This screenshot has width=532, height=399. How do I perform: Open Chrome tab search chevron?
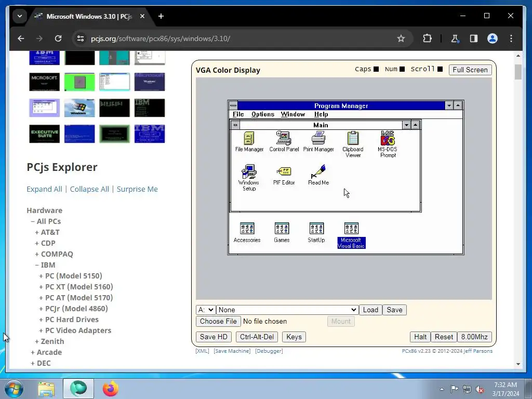click(20, 16)
